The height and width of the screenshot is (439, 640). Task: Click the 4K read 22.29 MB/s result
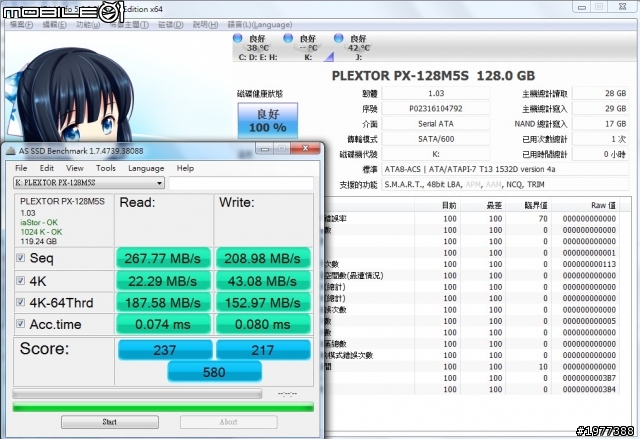click(163, 281)
